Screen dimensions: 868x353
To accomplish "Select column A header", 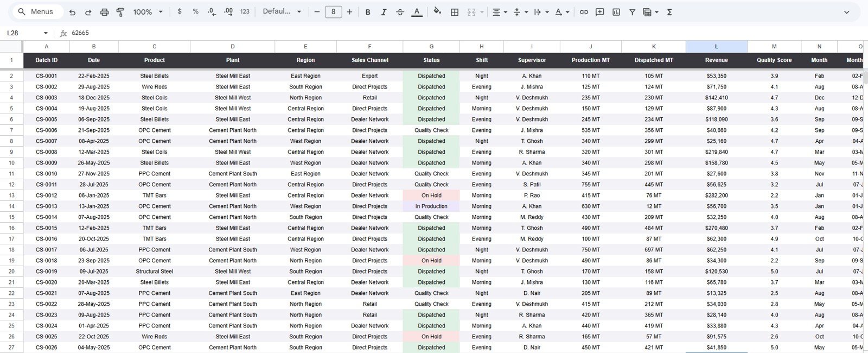I will coord(47,47).
